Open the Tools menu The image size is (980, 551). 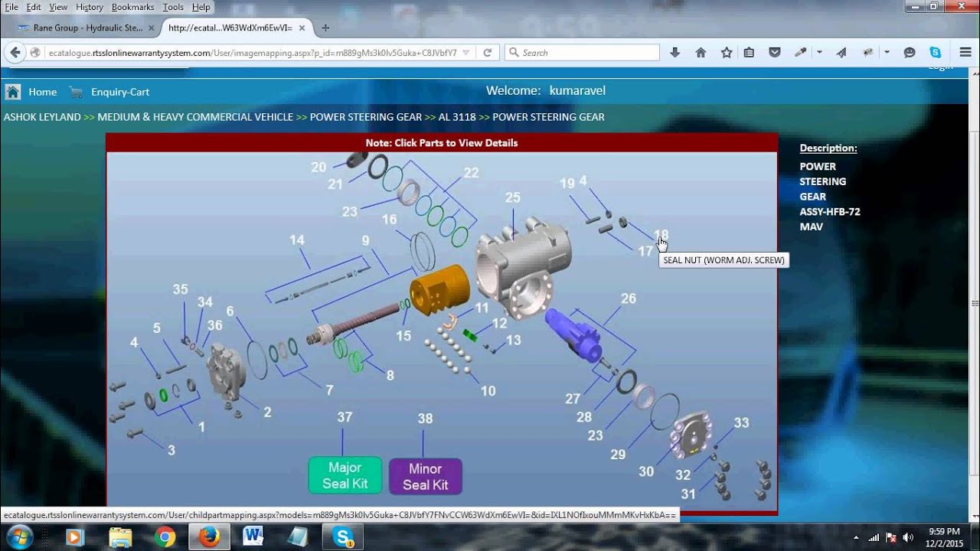tap(173, 7)
